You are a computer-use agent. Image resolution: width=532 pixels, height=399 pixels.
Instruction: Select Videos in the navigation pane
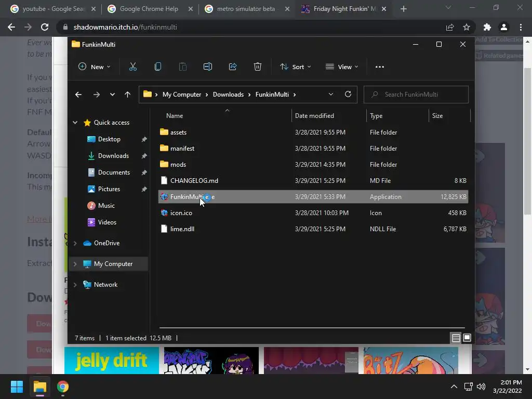click(x=107, y=222)
